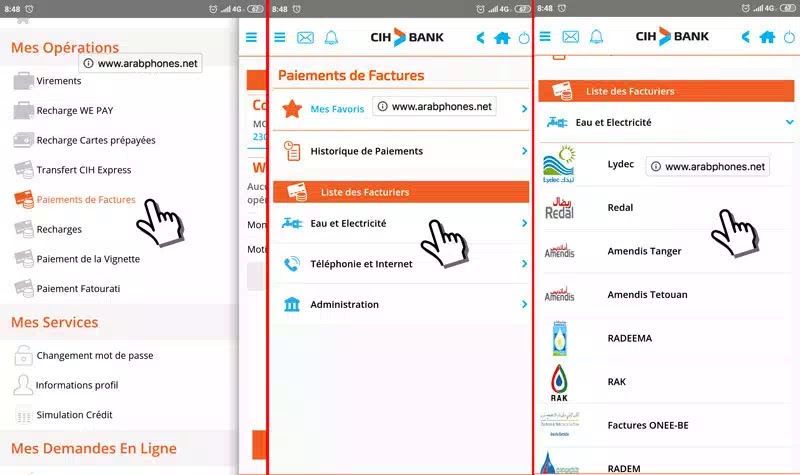
Task: Tap notifications bell in middle screen
Action: [331, 37]
